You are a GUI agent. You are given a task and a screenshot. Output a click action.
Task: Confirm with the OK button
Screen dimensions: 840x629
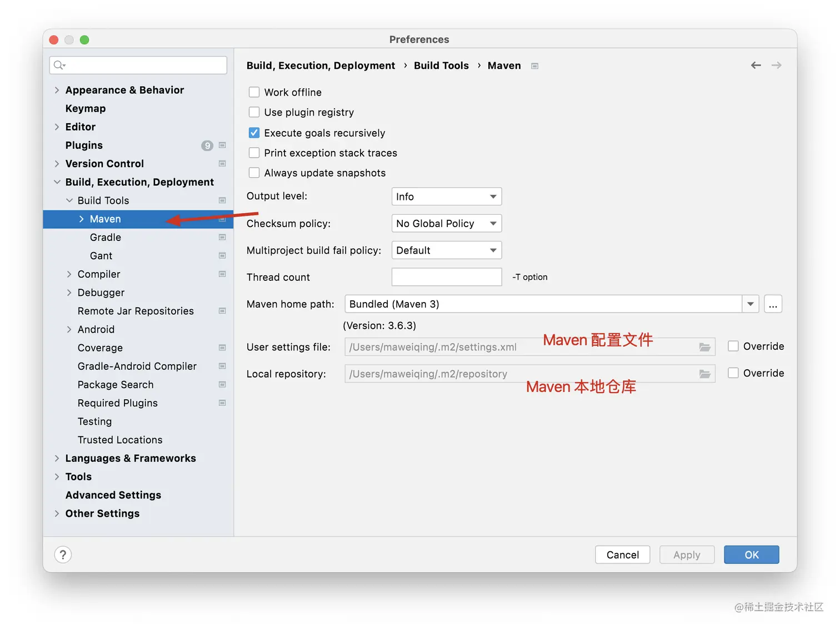click(x=751, y=555)
